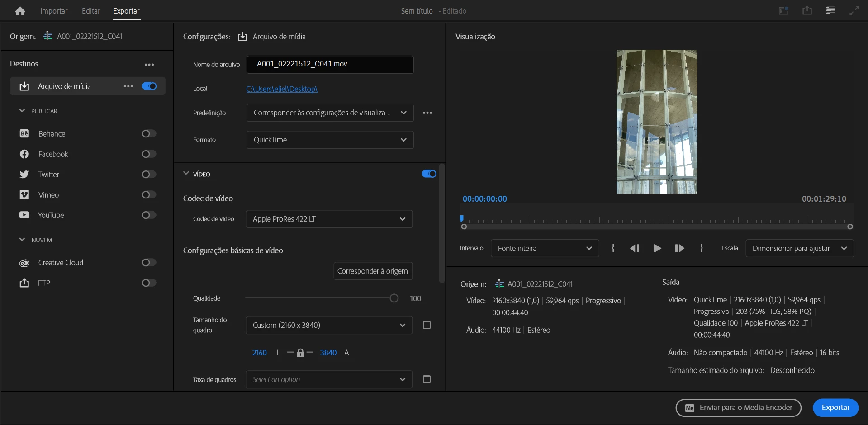Click the Qualidade slider handle
This screenshot has width=868, height=425.
pyautogui.click(x=394, y=298)
